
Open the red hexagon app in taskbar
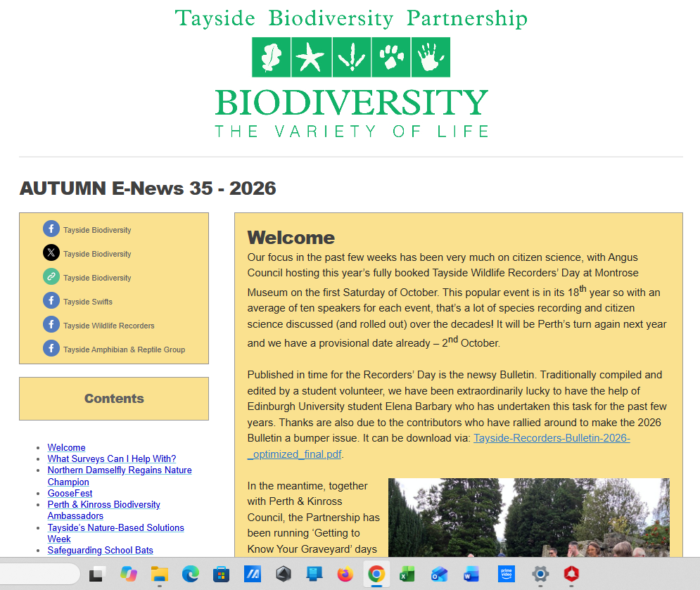click(x=571, y=575)
